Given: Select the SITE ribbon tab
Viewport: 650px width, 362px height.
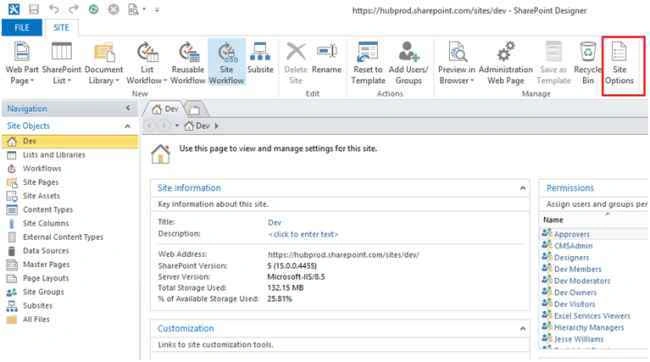Looking at the screenshot, I should pyautogui.click(x=61, y=27).
